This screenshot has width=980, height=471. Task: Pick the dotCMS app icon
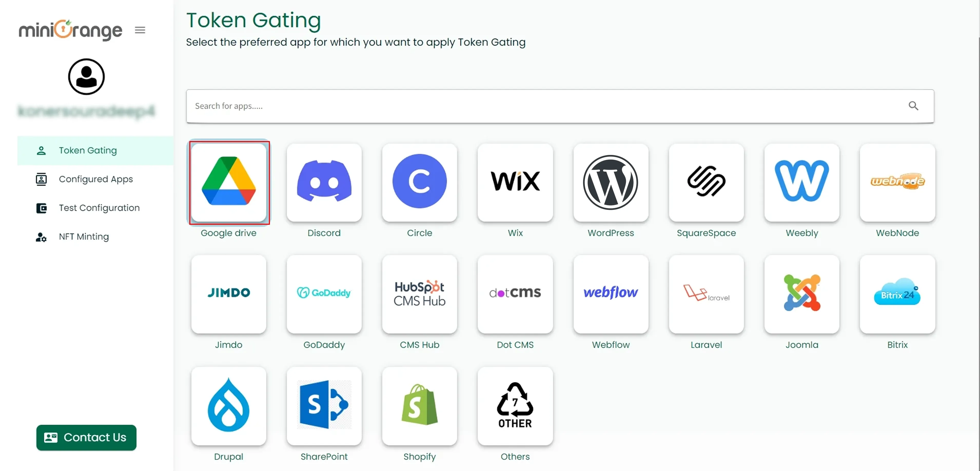(x=515, y=294)
